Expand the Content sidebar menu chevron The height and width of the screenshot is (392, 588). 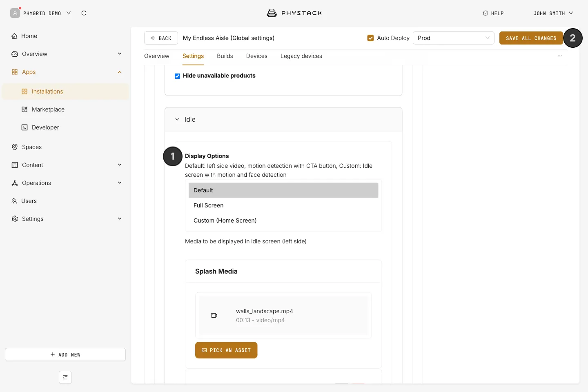120,165
